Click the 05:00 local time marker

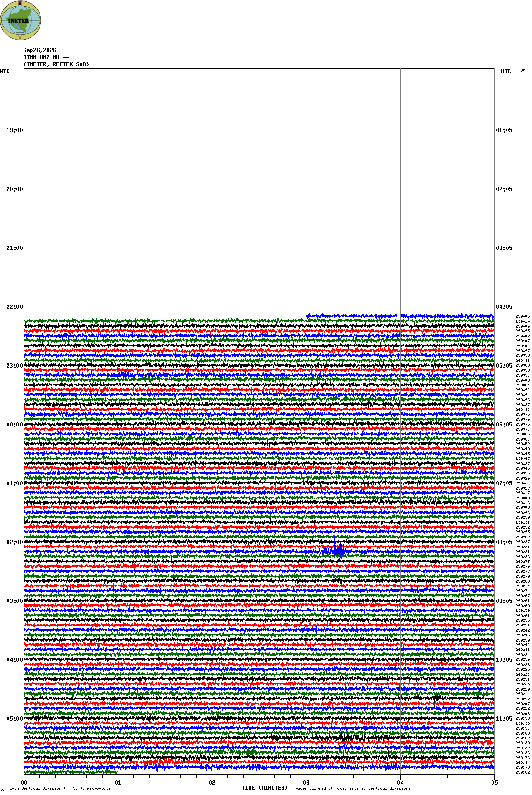(x=14, y=719)
